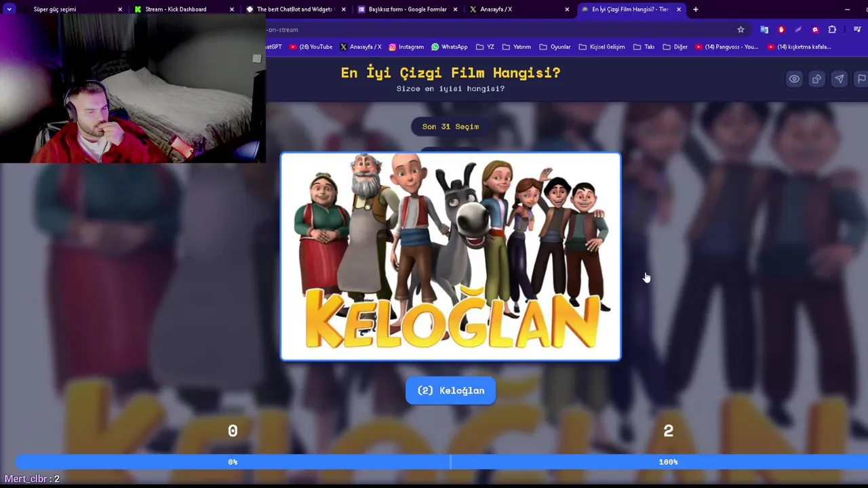Close the Stream - Kick Dashboard tab

[232, 9]
